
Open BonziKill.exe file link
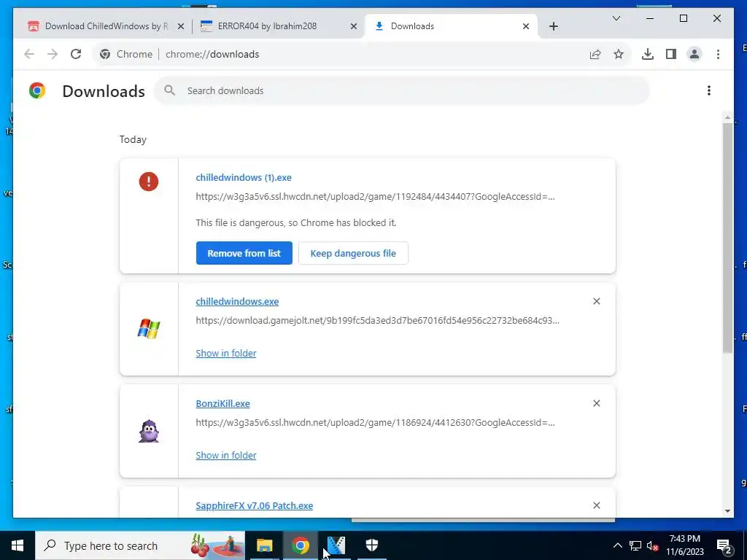(x=222, y=403)
